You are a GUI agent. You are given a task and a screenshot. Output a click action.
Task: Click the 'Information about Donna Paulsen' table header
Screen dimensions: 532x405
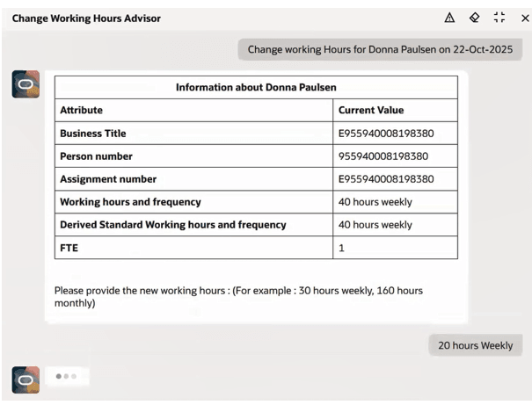[256, 88]
